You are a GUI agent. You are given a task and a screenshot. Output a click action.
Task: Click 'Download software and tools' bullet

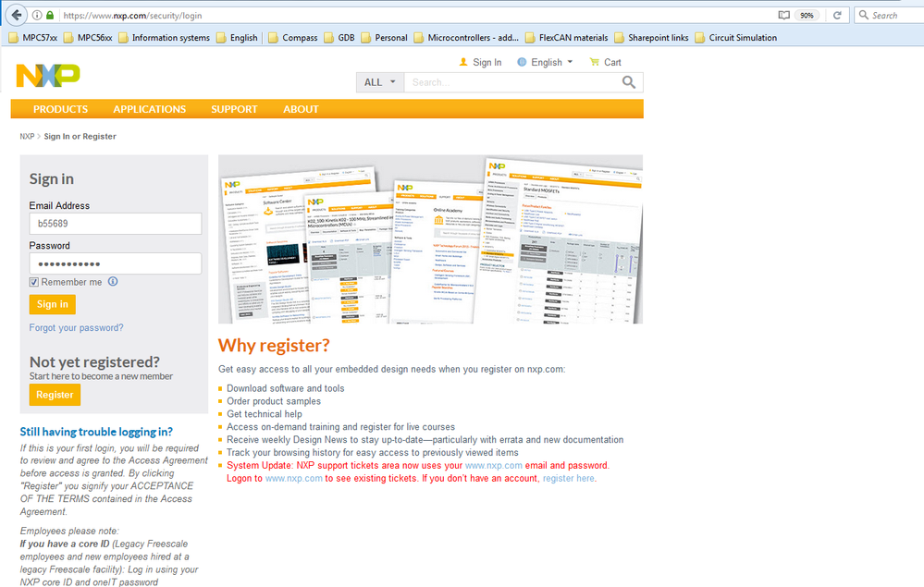click(x=285, y=388)
